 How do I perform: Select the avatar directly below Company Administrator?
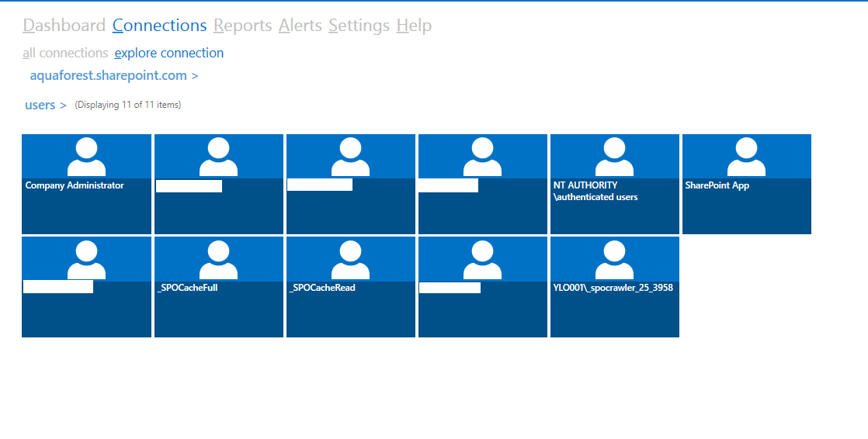point(86,260)
